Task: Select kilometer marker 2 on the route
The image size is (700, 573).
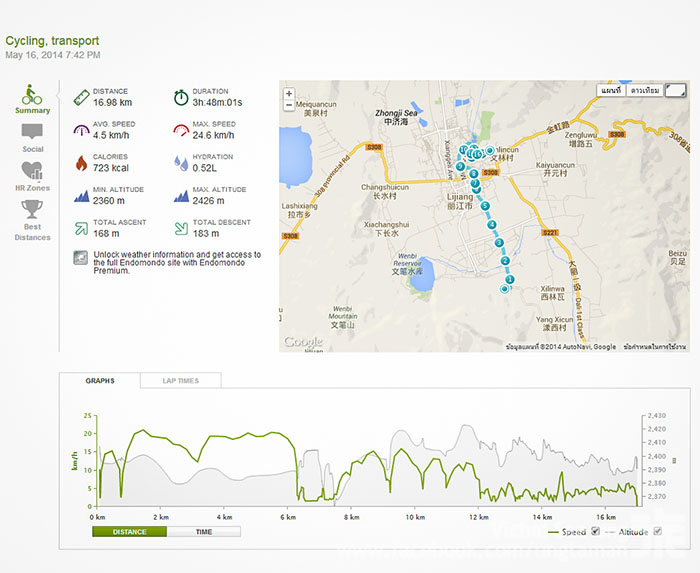Action: coord(505,261)
